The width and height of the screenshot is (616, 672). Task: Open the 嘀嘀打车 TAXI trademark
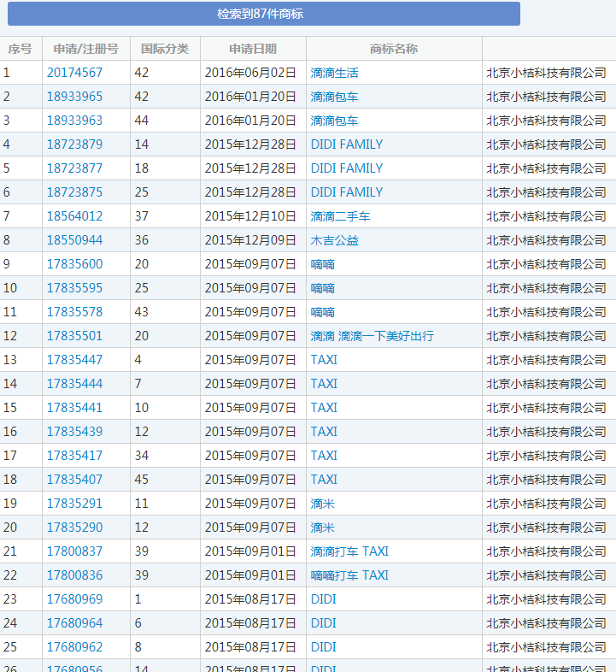(x=349, y=576)
